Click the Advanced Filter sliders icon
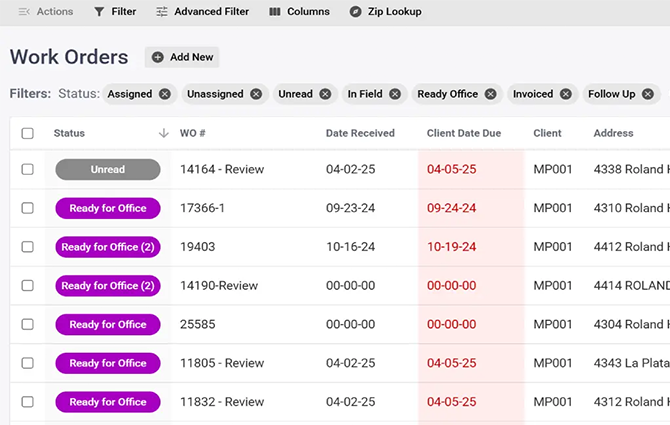The height and width of the screenshot is (425, 670). [162, 12]
